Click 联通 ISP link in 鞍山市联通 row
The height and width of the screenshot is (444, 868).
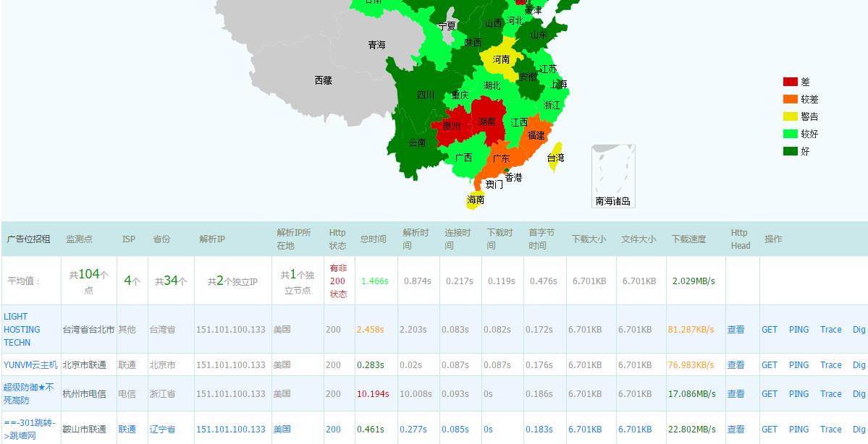[127, 429]
